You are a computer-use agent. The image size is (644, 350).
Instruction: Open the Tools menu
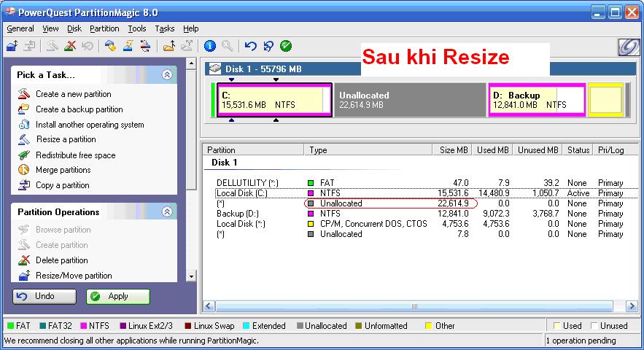pyautogui.click(x=136, y=28)
